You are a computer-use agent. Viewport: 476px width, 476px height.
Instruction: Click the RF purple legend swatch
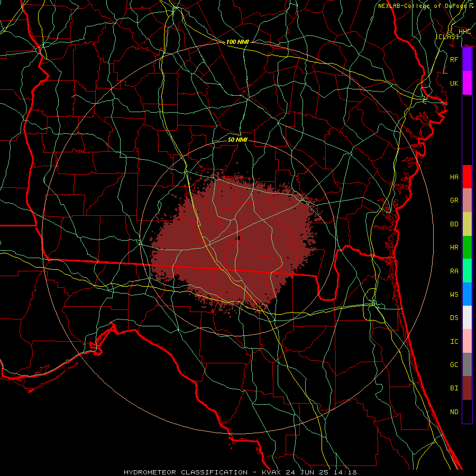point(467,59)
